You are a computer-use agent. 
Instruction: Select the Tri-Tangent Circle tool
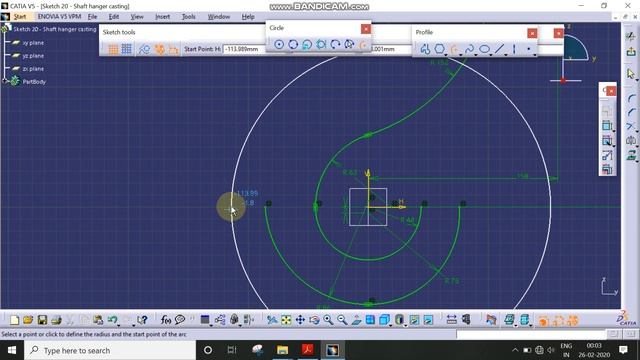(321, 44)
